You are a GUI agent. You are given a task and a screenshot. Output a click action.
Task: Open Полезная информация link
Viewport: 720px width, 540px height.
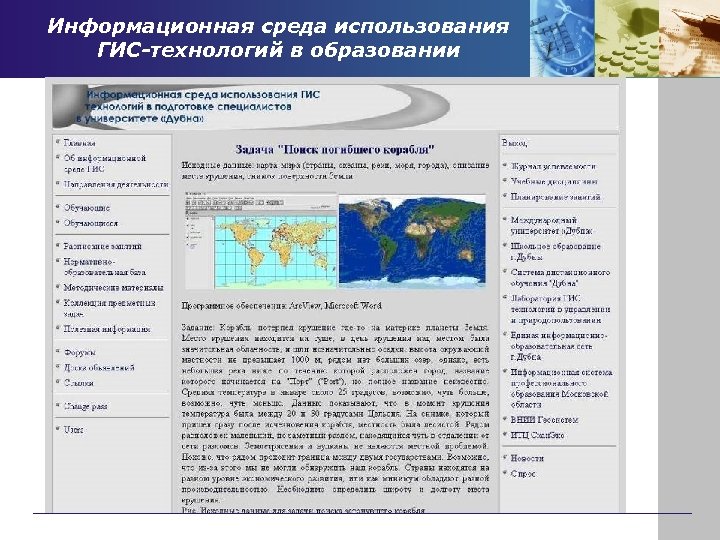(x=107, y=329)
